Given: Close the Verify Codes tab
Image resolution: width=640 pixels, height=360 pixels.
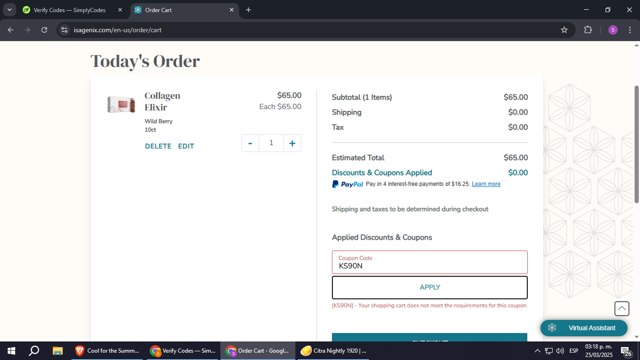Looking at the screenshot, I should pyautogui.click(x=120, y=10).
